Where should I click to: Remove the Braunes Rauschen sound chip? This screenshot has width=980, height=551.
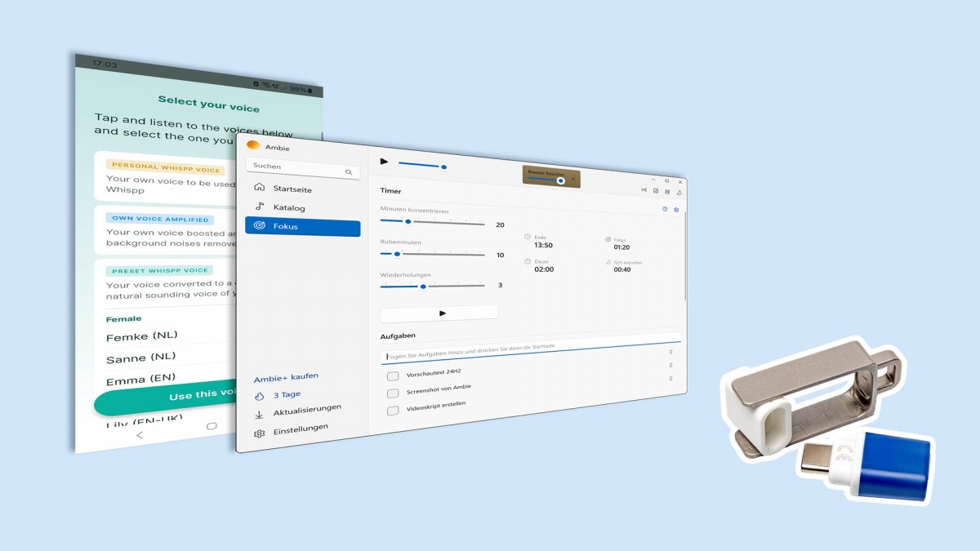tap(573, 179)
